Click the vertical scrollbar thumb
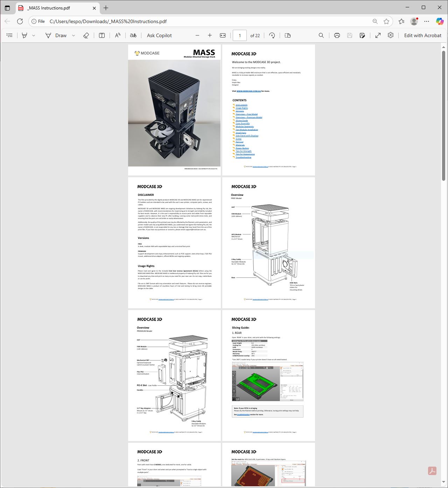 pos(443,116)
